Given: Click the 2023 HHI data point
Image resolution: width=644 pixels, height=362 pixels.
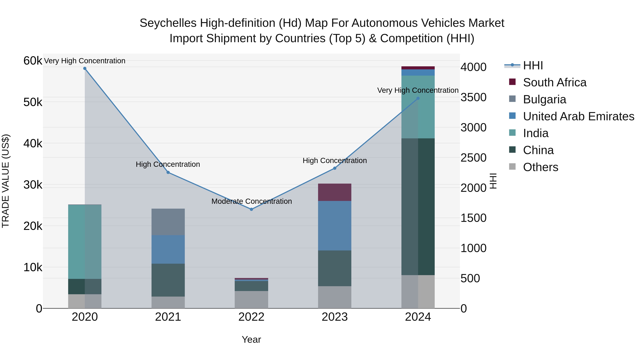Looking at the screenshot, I should pyautogui.click(x=335, y=168).
